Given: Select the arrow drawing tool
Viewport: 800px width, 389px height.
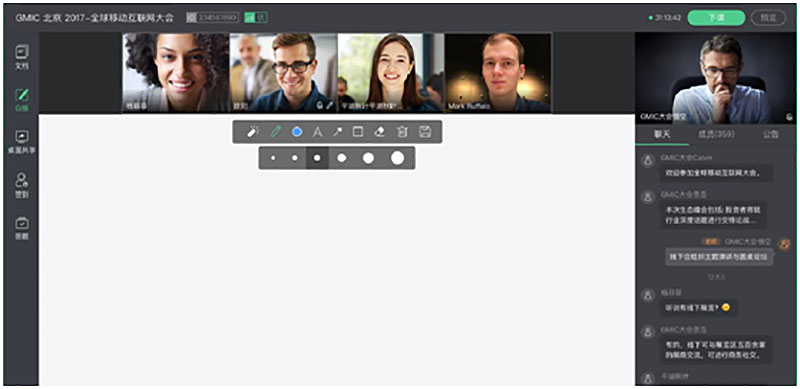Looking at the screenshot, I should tap(338, 132).
